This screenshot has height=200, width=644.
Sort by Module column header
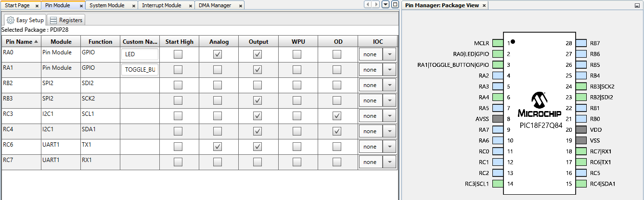(x=61, y=41)
